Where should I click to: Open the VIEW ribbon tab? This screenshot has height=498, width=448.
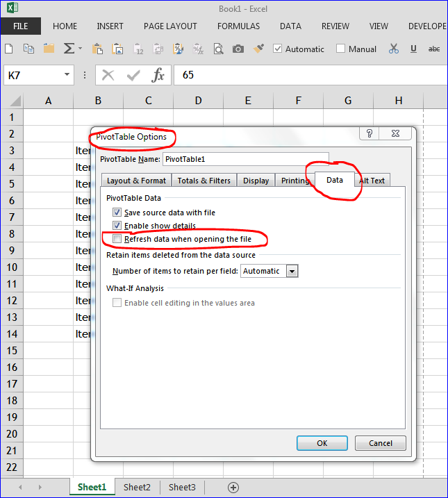click(x=379, y=26)
